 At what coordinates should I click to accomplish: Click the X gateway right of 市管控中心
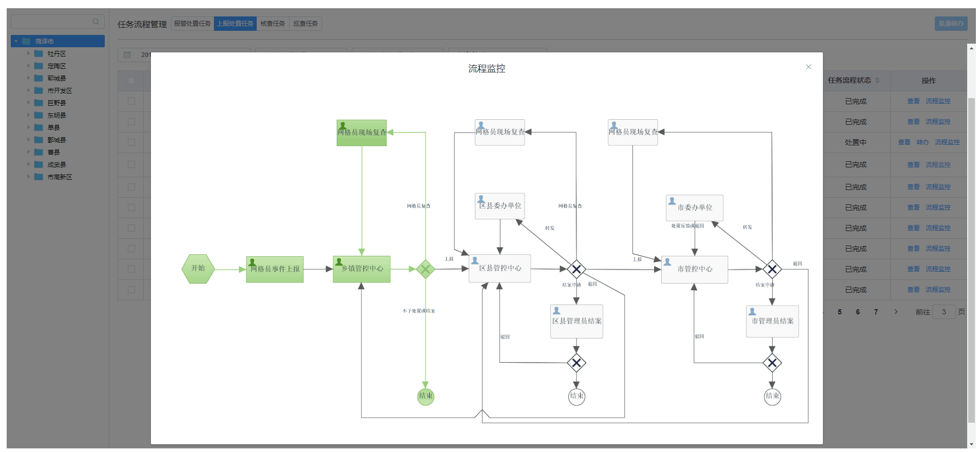pos(772,269)
